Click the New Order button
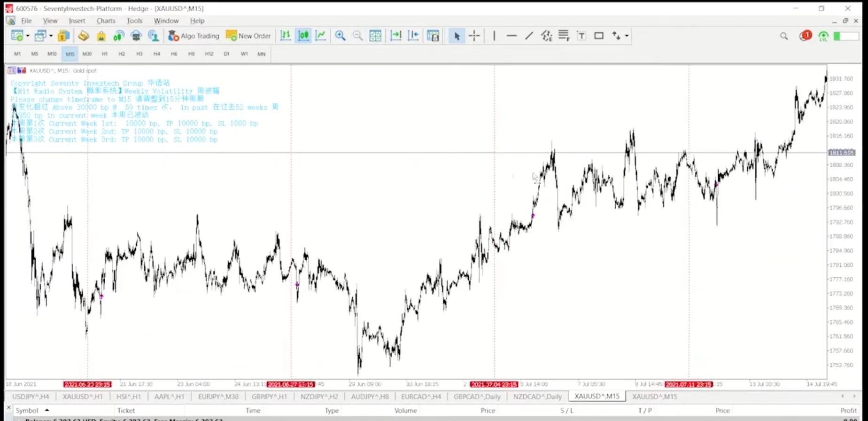Viewport: 868px width, 421px height. (x=248, y=36)
